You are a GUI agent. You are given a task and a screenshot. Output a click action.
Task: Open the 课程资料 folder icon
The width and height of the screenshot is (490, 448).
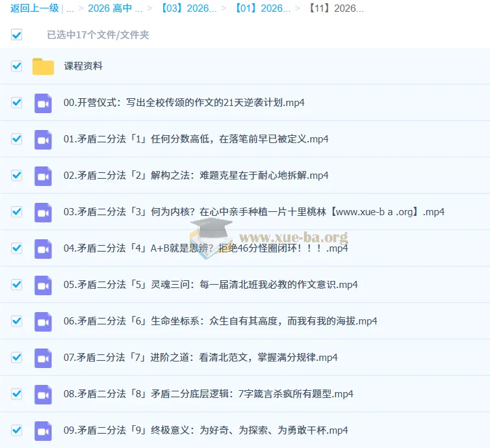pyautogui.click(x=43, y=66)
